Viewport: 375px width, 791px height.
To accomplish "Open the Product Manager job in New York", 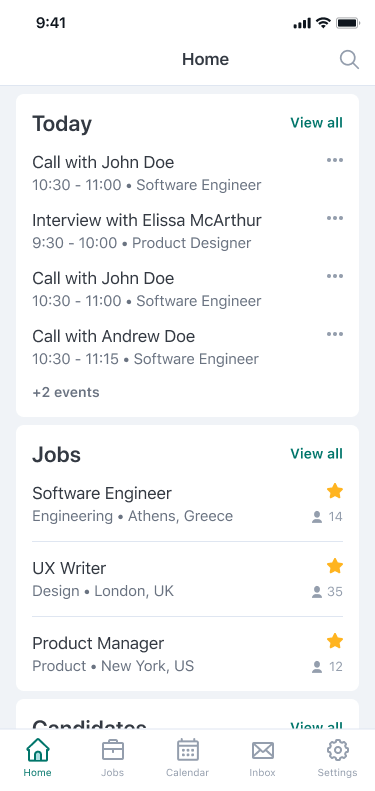I will 187,654.
